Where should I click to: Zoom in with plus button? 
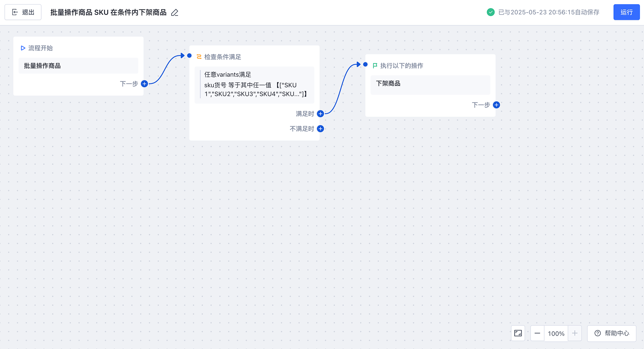tap(575, 333)
